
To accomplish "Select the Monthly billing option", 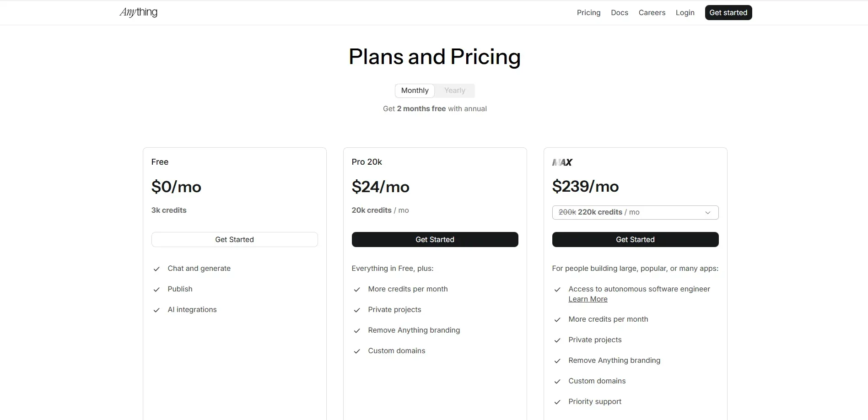I will (x=415, y=91).
